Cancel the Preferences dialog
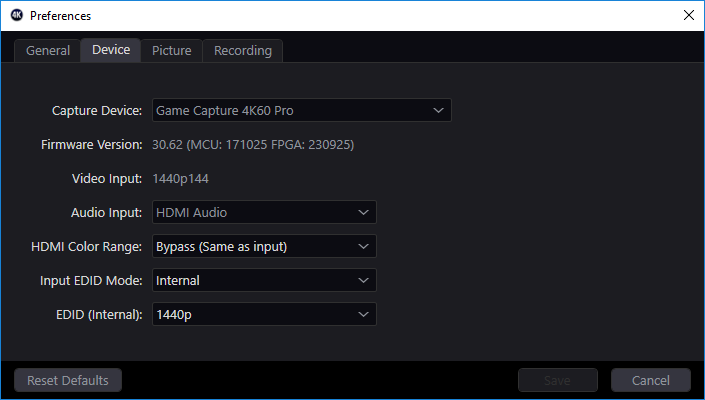This screenshot has width=705, height=400. [x=651, y=380]
